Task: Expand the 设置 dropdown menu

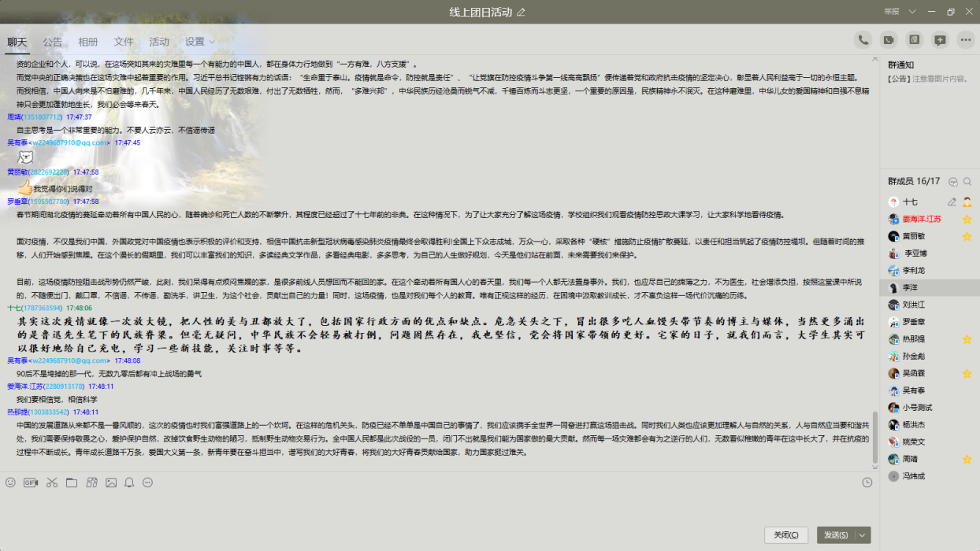Action: [x=200, y=42]
